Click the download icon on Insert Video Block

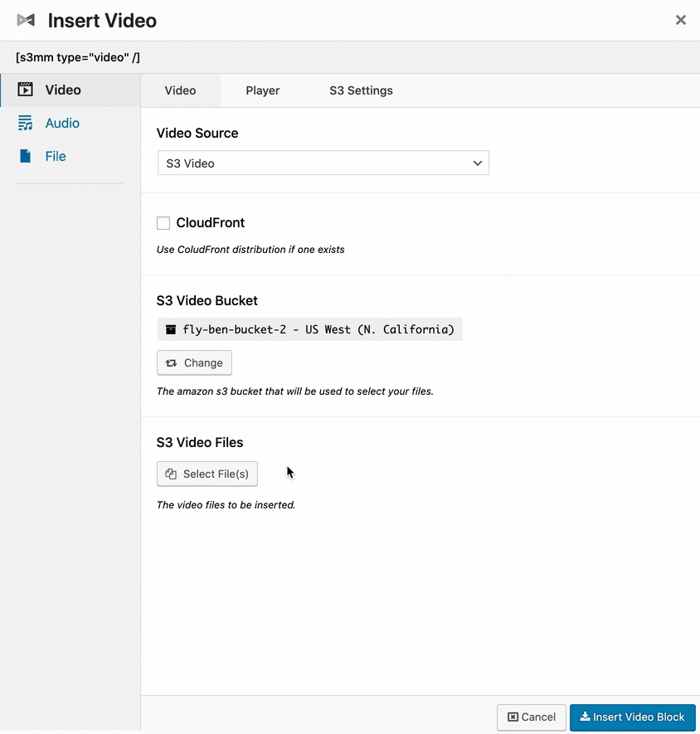(585, 717)
